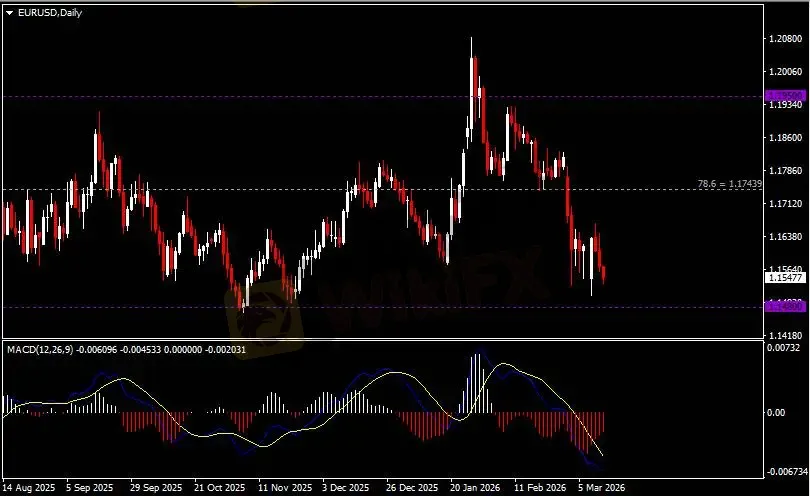Select the purple 1.14800 price level label
The width and height of the screenshot is (810, 496).
coord(785,307)
